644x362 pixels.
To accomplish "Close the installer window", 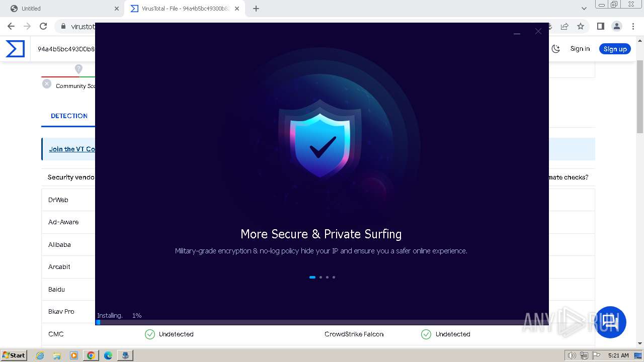I will click(538, 31).
